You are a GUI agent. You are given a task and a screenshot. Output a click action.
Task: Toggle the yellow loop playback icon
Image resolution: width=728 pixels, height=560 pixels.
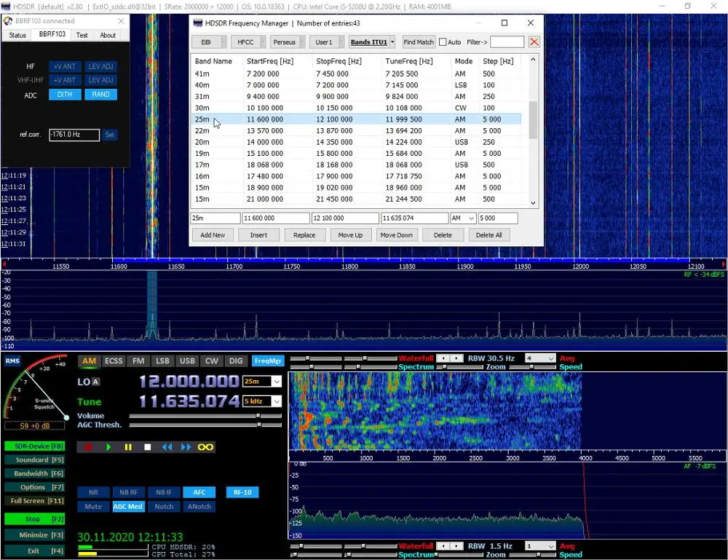click(206, 447)
